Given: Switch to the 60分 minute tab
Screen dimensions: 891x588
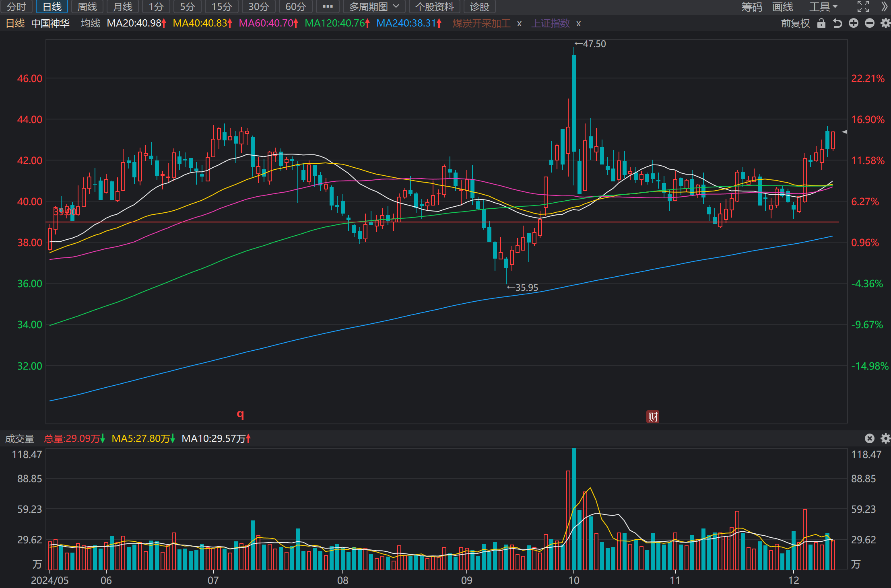Looking at the screenshot, I should click(295, 7).
